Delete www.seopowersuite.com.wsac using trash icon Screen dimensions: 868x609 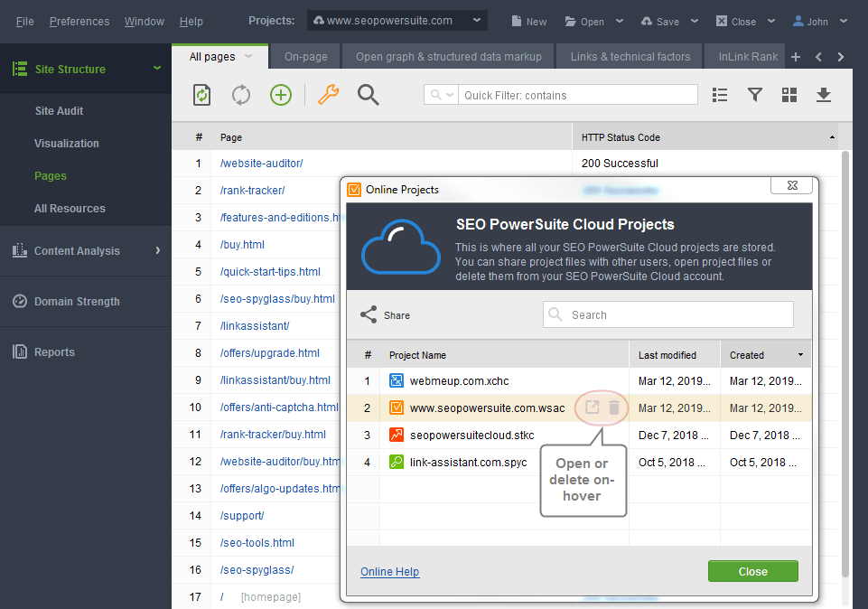point(614,408)
